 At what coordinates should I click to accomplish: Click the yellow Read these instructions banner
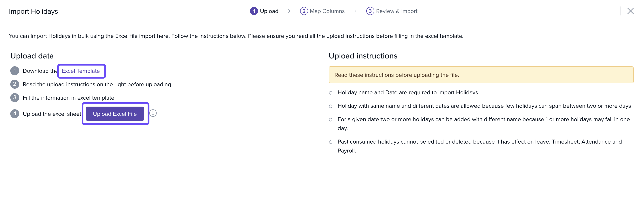[x=481, y=75]
